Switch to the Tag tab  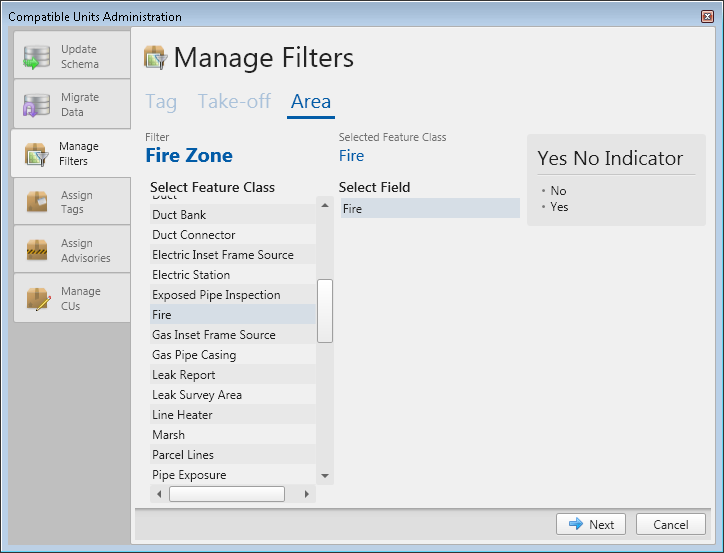[x=161, y=102]
